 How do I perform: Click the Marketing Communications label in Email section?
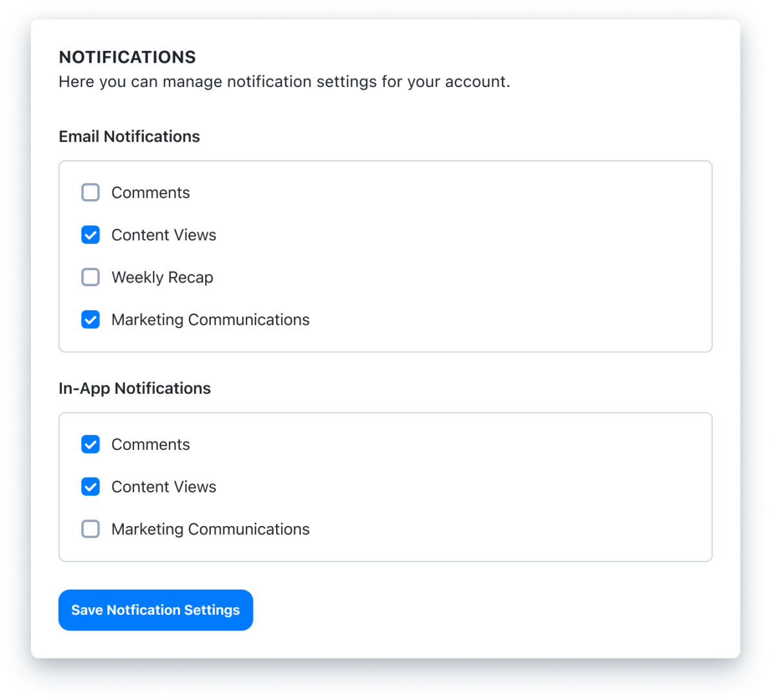210,319
